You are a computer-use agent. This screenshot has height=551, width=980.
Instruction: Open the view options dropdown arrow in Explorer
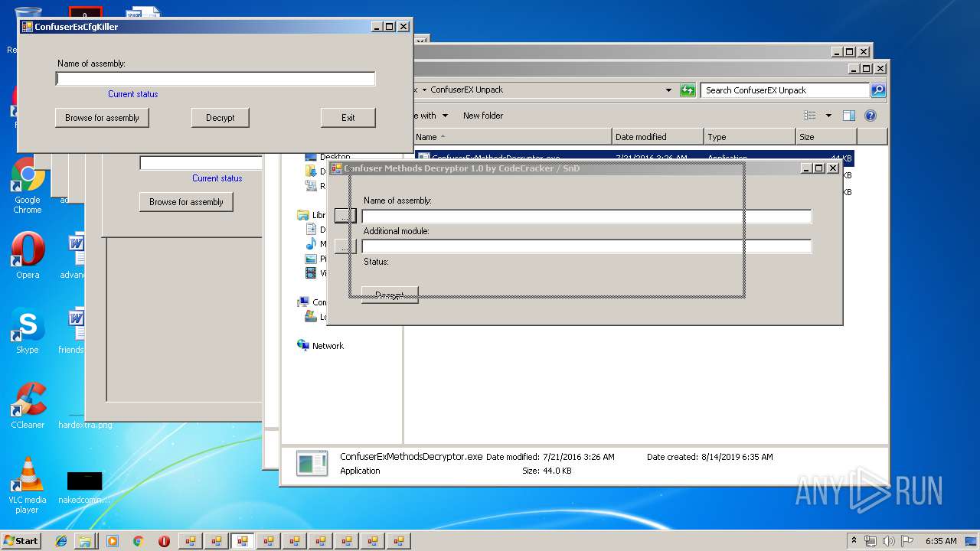coord(828,116)
